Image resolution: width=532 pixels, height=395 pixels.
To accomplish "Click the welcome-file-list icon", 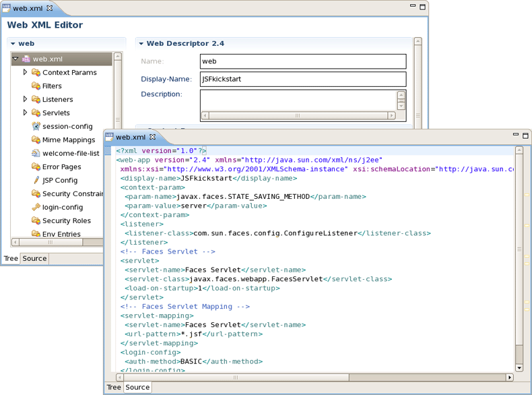I will point(36,153).
